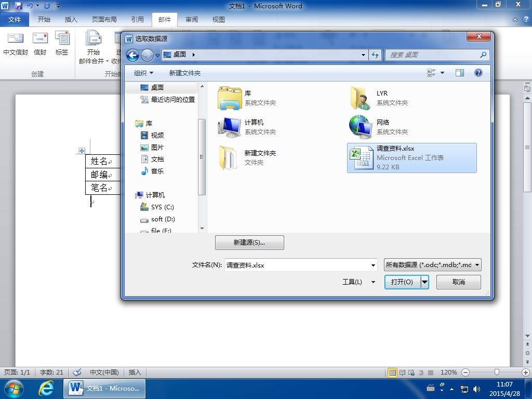Image resolution: width=532 pixels, height=399 pixels.
Task: Click the navigation pane scrollbar
Action: 202,157
